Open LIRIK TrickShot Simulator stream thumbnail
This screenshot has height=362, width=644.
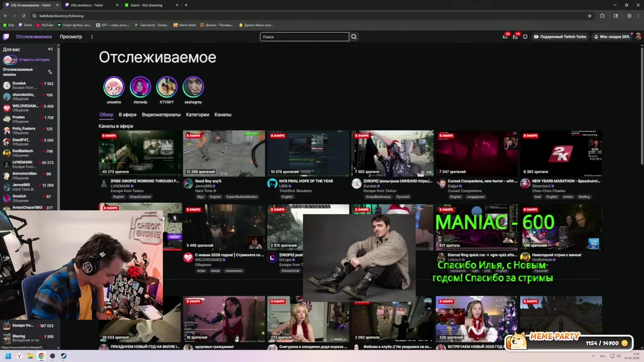[x=308, y=153]
